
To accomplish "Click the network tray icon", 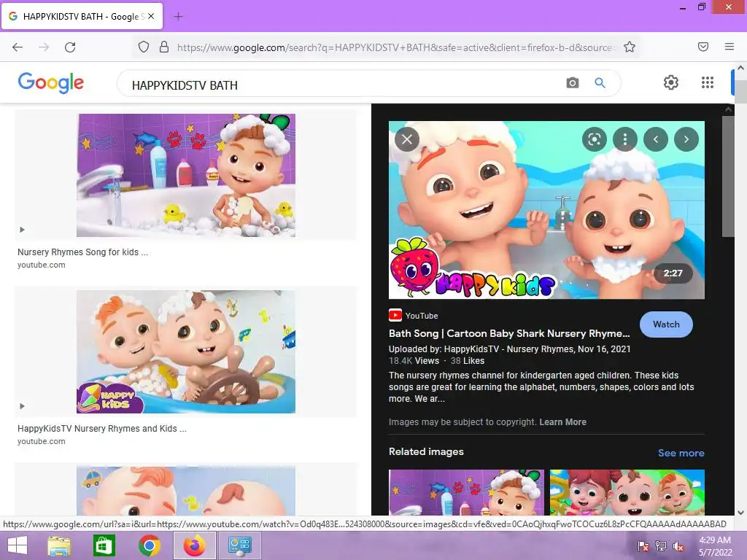I will (661, 546).
